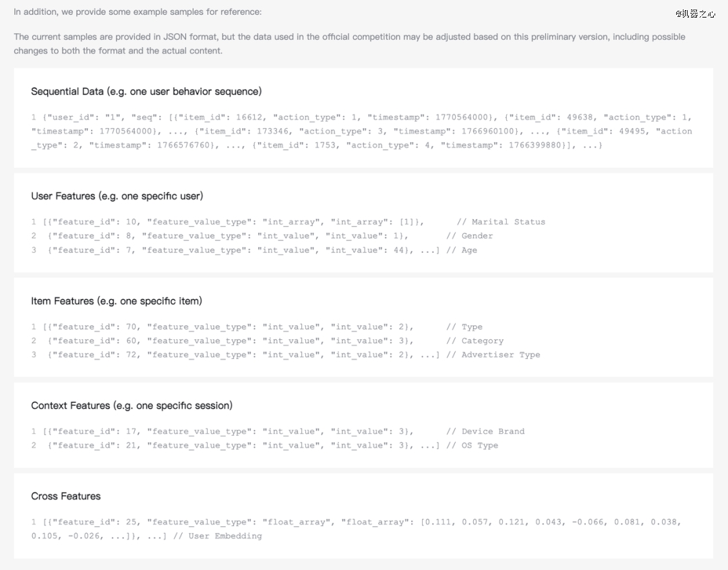Screen dimensions: 728x570
Task: Click the Age comment in User Features
Action: [x=461, y=250]
